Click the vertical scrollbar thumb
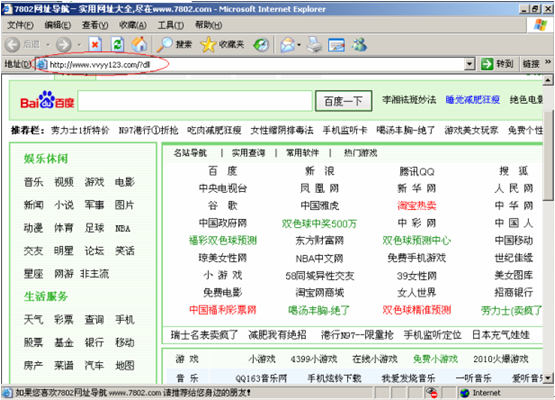The height and width of the screenshot is (400, 555). pyautogui.click(x=548, y=155)
